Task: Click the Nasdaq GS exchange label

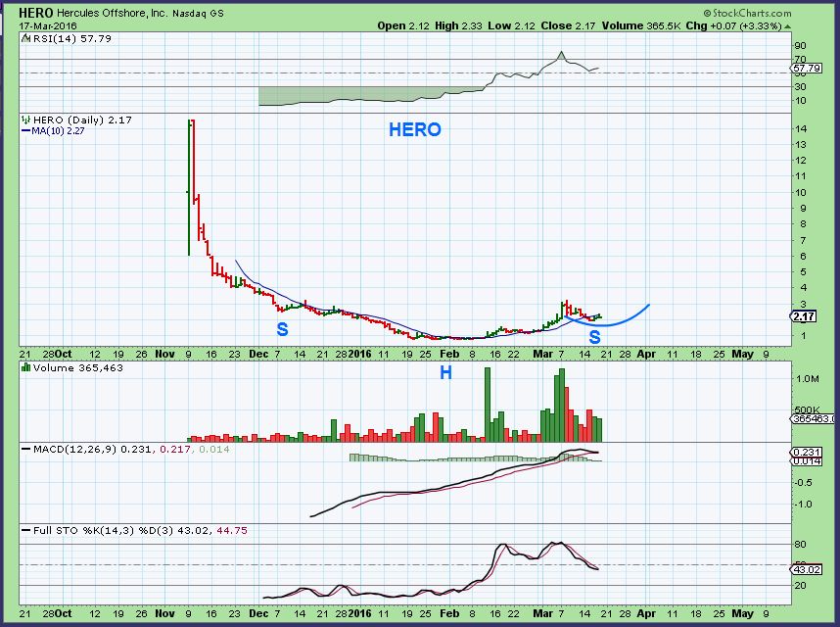Action: [x=198, y=14]
